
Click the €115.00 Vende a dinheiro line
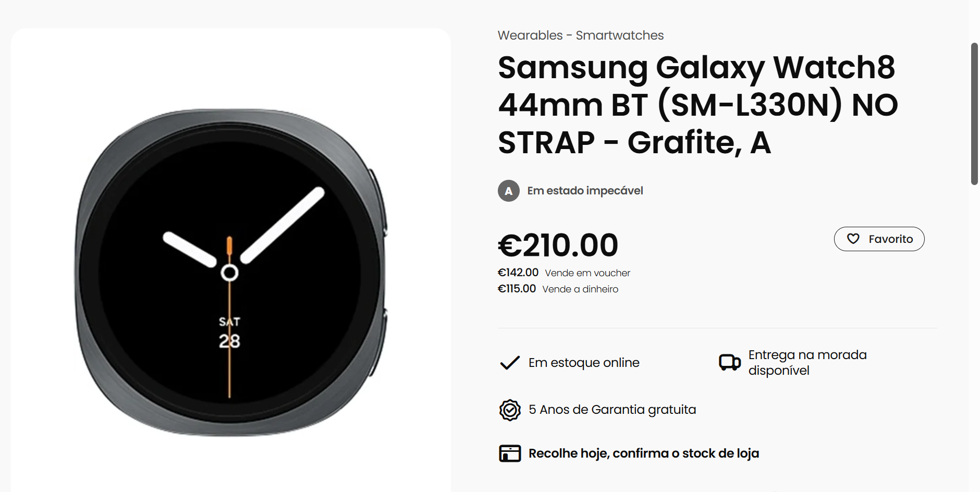558,289
